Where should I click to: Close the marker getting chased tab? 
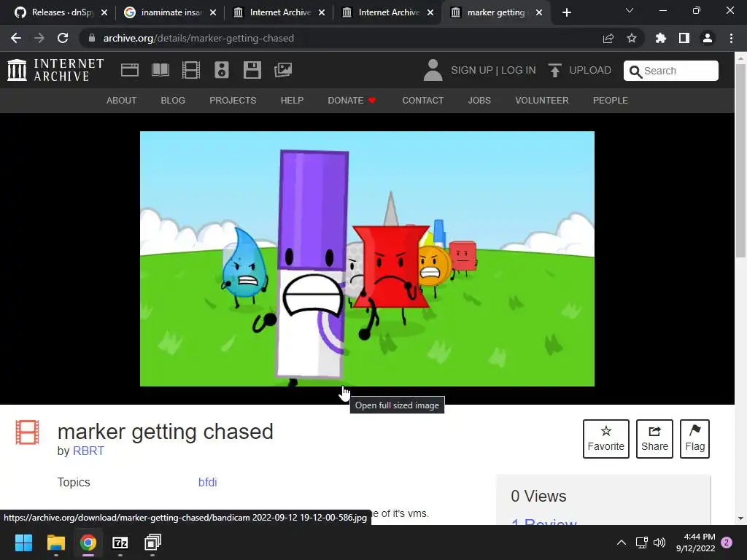pyautogui.click(x=539, y=12)
